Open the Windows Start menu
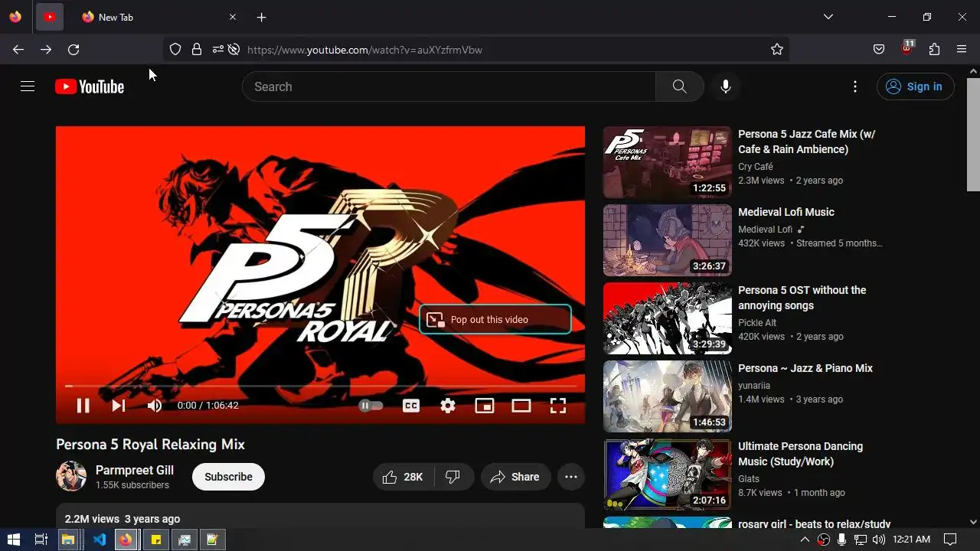This screenshot has width=980, height=551. 13,540
